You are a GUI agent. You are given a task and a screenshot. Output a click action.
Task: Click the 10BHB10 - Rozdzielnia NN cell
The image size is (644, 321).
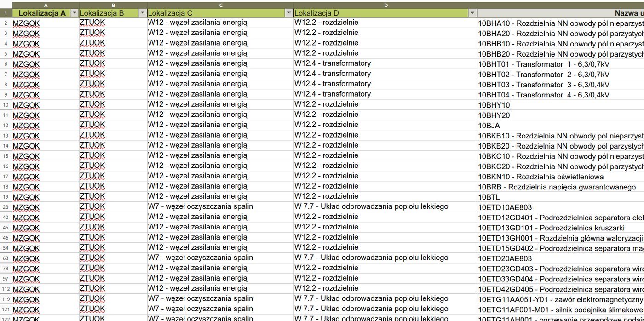[x=560, y=44]
